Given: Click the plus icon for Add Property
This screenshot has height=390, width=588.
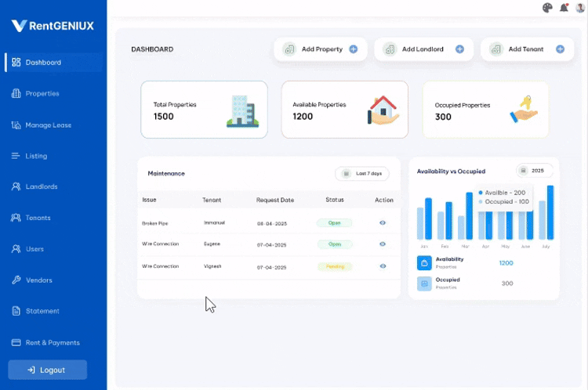Looking at the screenshot, I should pos(353,49).
